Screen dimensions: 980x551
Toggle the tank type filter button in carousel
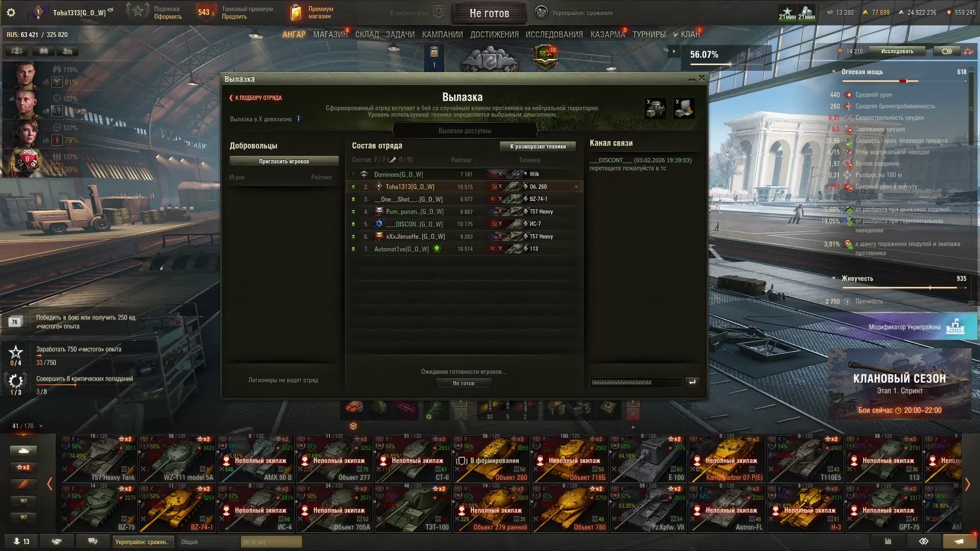(23, 451)
